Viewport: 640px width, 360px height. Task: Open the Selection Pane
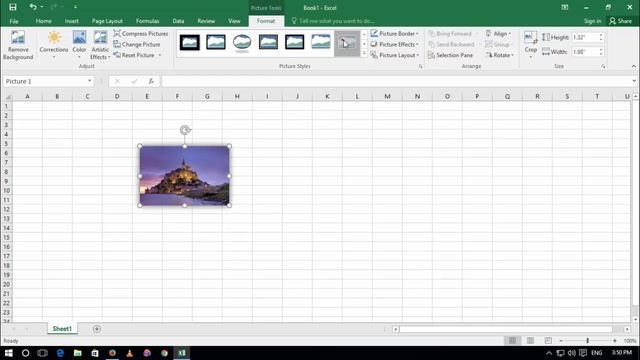[x=450, y=55]
